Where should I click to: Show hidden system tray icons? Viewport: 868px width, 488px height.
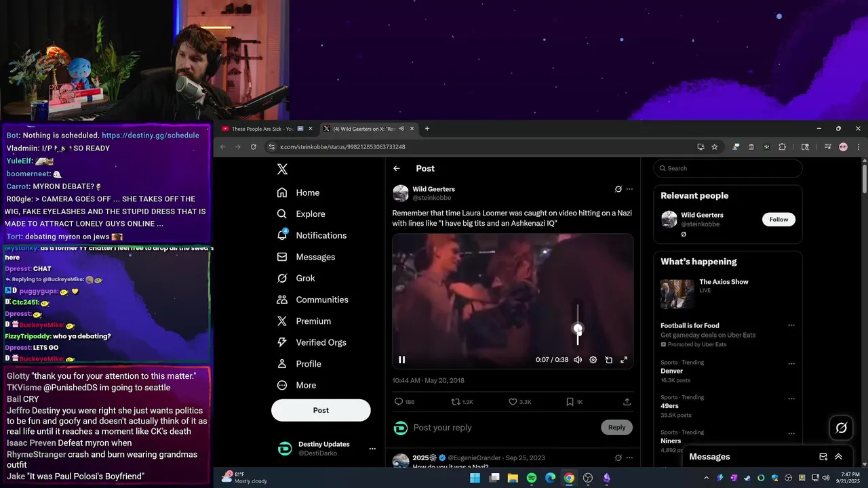click(706, 478)
